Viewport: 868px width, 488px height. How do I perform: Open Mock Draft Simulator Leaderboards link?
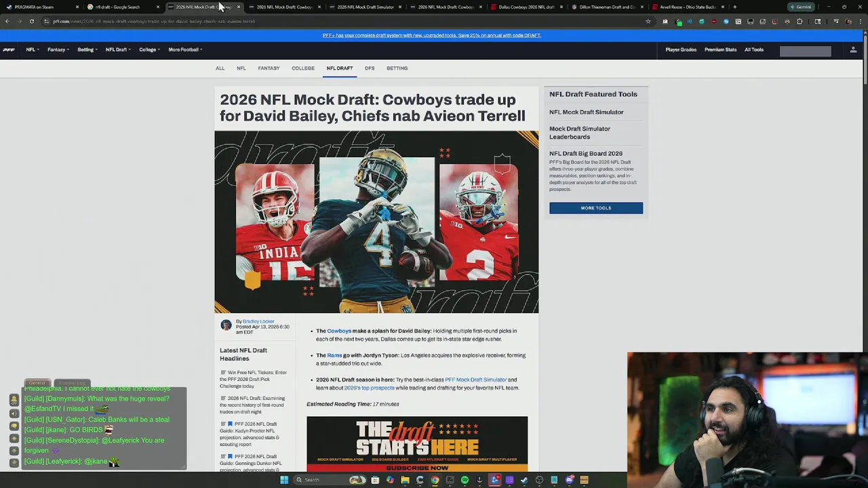(580, 133)
